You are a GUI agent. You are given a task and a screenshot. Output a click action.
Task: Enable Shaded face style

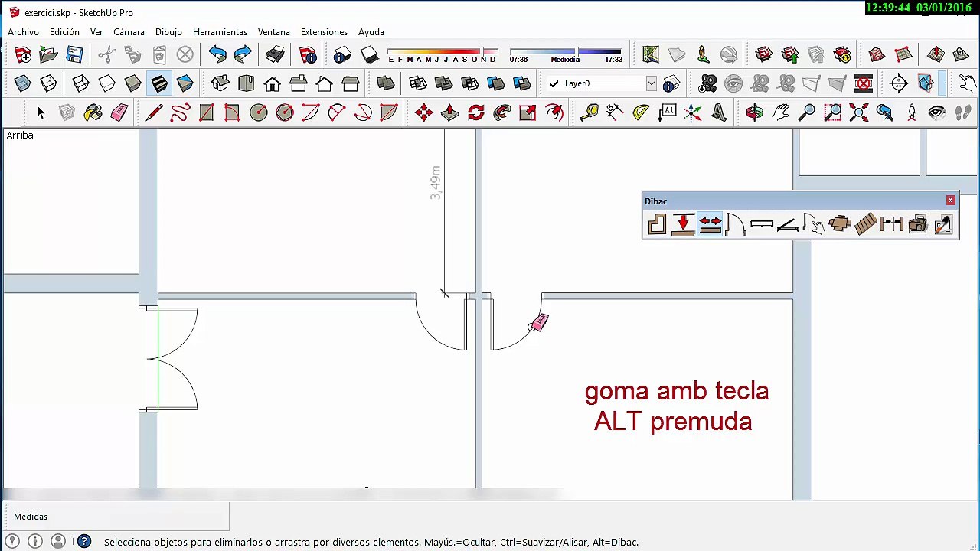coord(132,83)
